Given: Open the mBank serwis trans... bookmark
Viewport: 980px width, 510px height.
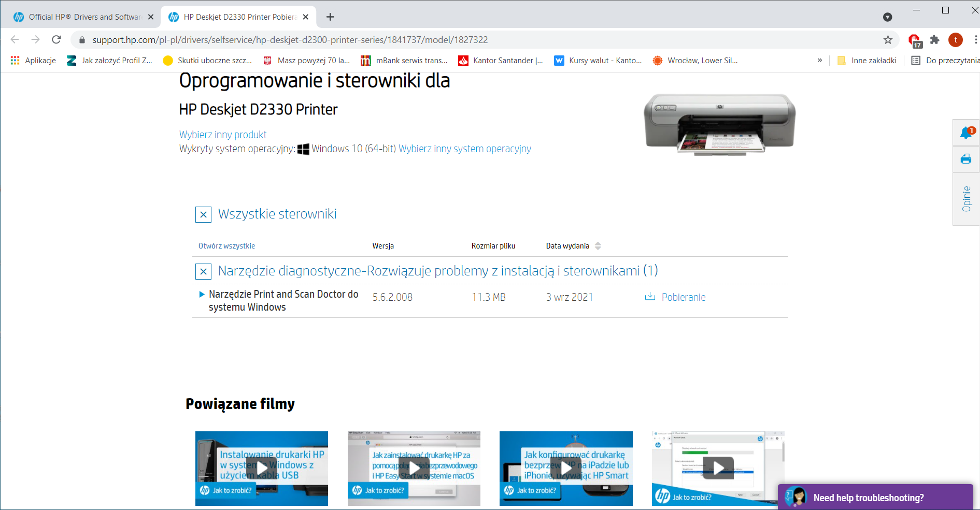Looking at the screenshot, I should click(x=404, y=61).
